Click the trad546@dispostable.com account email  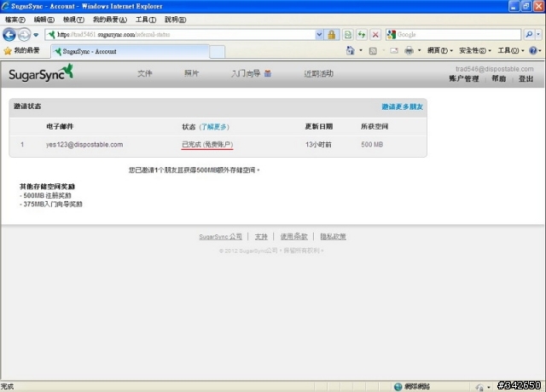495,69
